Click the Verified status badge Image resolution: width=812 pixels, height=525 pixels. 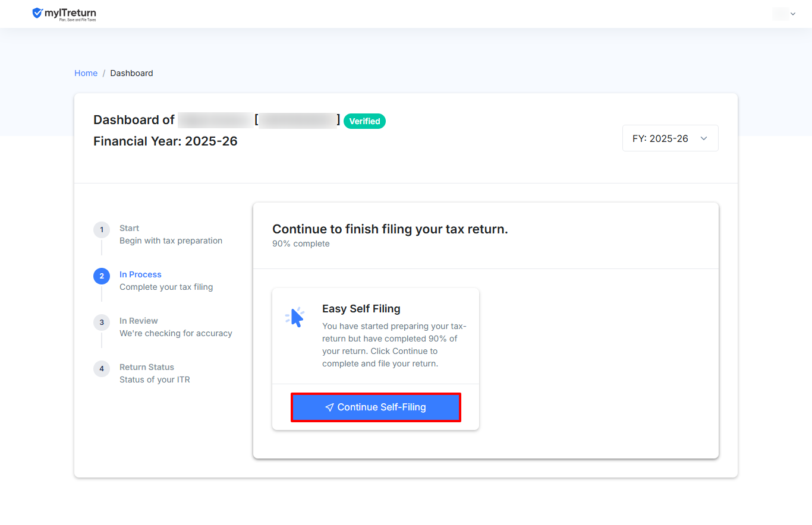click(364, 121)
